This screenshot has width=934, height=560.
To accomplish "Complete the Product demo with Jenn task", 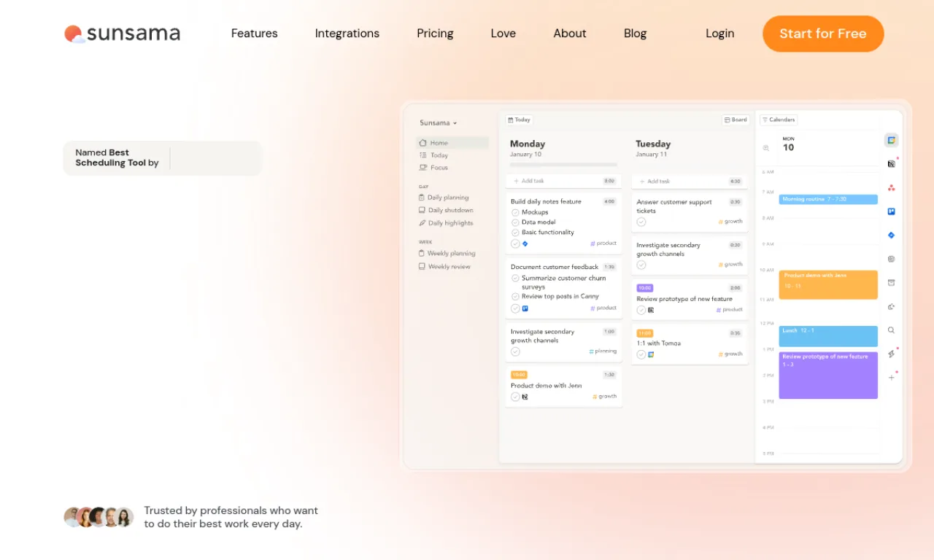I will (515, 397).
